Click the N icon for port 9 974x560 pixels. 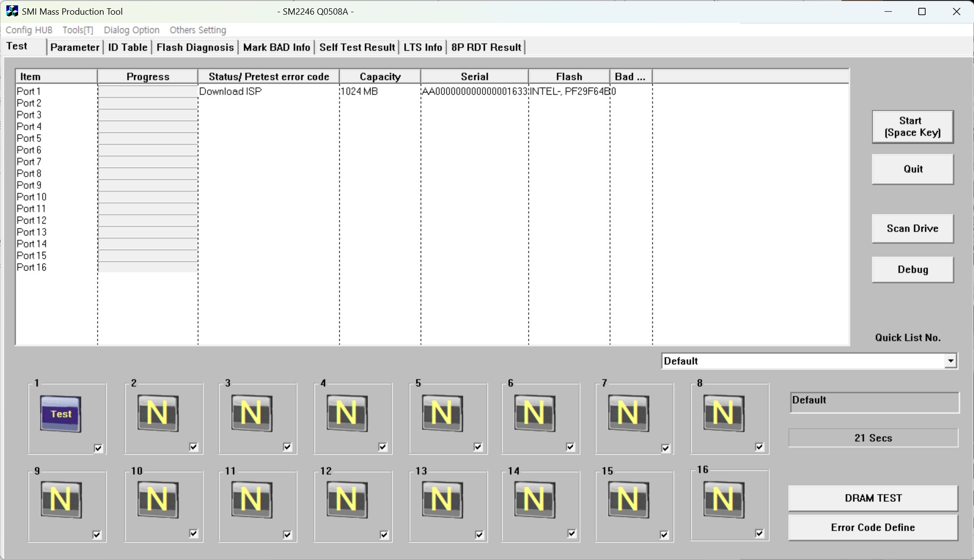coord(61,499)
